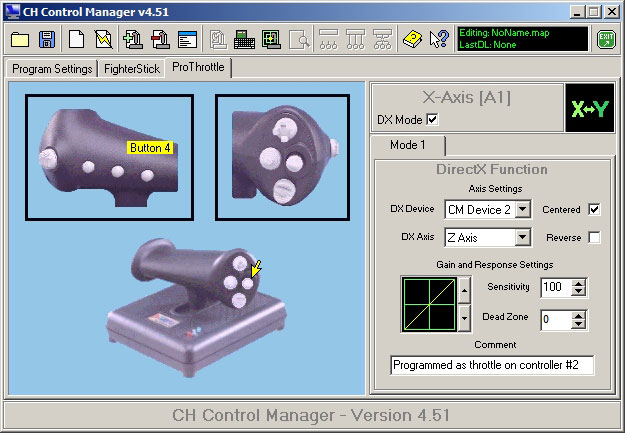This screenshot has height=433, width=625.
Task: Click the full throttle base image
Action: coord(196,307)
